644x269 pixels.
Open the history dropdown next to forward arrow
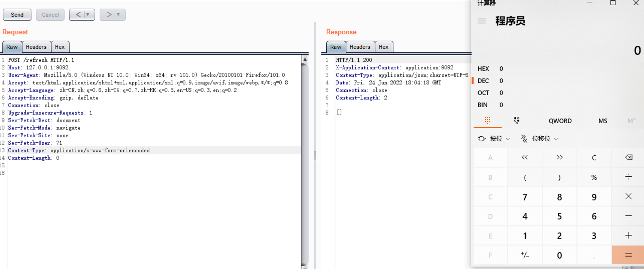click(x=119, y=15)
